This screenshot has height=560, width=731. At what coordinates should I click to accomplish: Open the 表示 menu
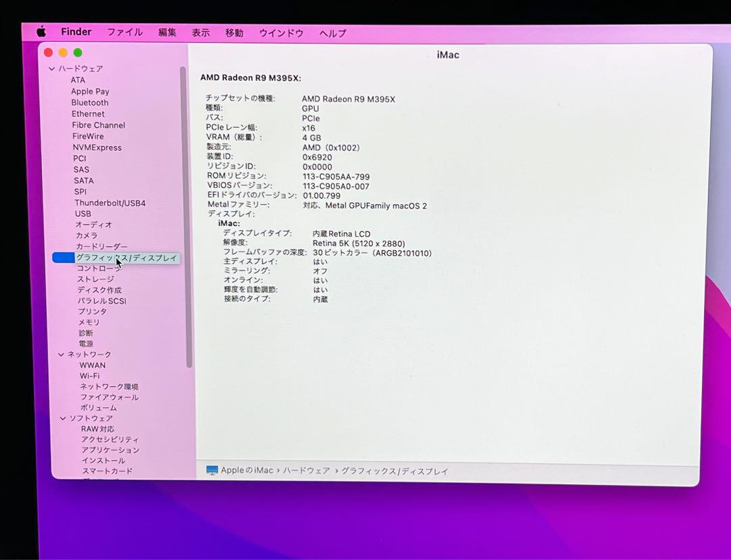200,32
